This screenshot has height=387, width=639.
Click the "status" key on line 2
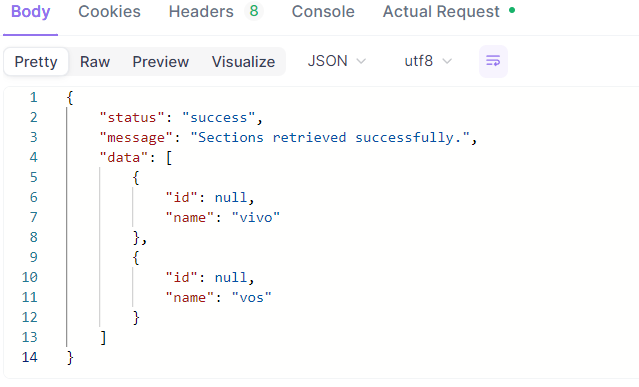click(x=132, y=118)
